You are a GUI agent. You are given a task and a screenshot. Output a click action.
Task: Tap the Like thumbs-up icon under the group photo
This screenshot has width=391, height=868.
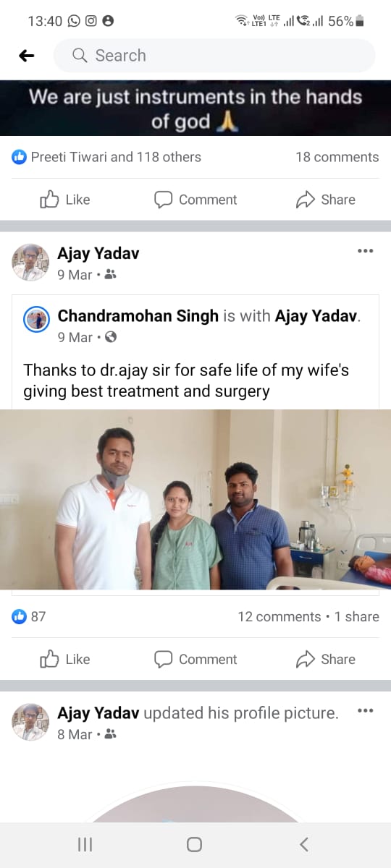pos(49,659)
